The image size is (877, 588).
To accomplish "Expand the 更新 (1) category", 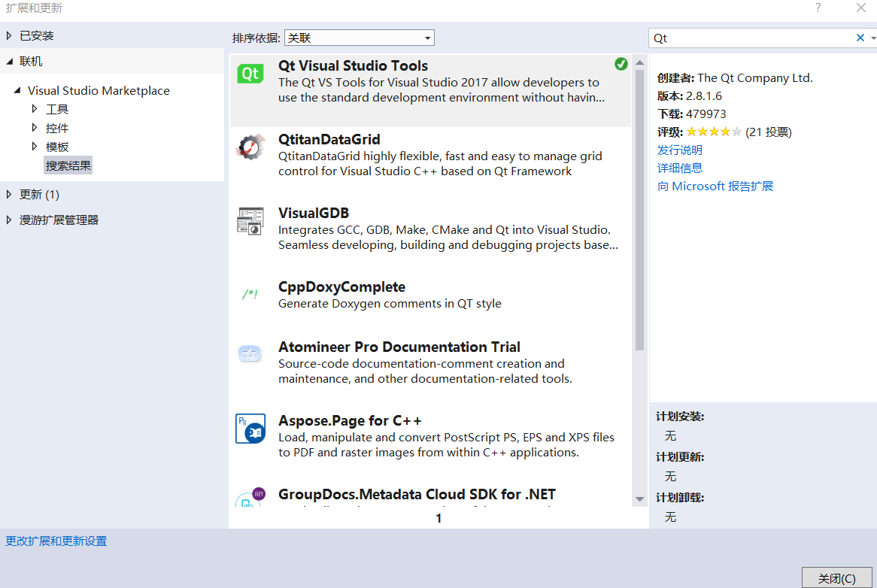I will pos(9,195).
